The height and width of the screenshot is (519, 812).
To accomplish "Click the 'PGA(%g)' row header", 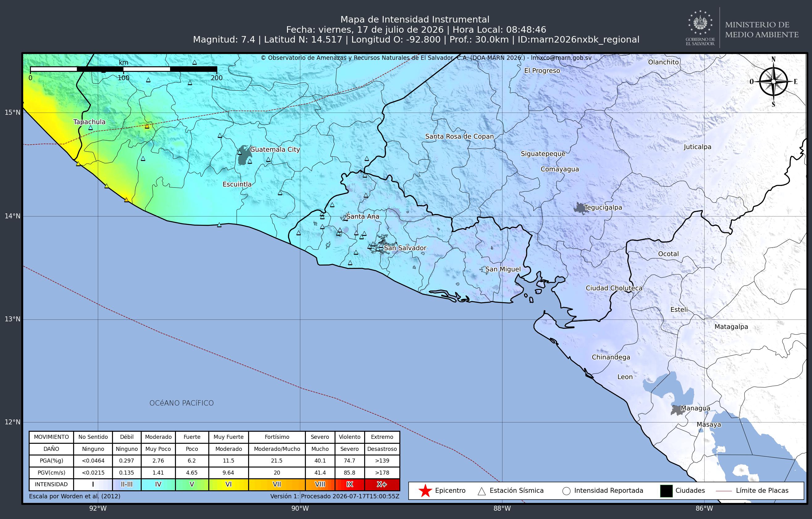I will [51, 461].
